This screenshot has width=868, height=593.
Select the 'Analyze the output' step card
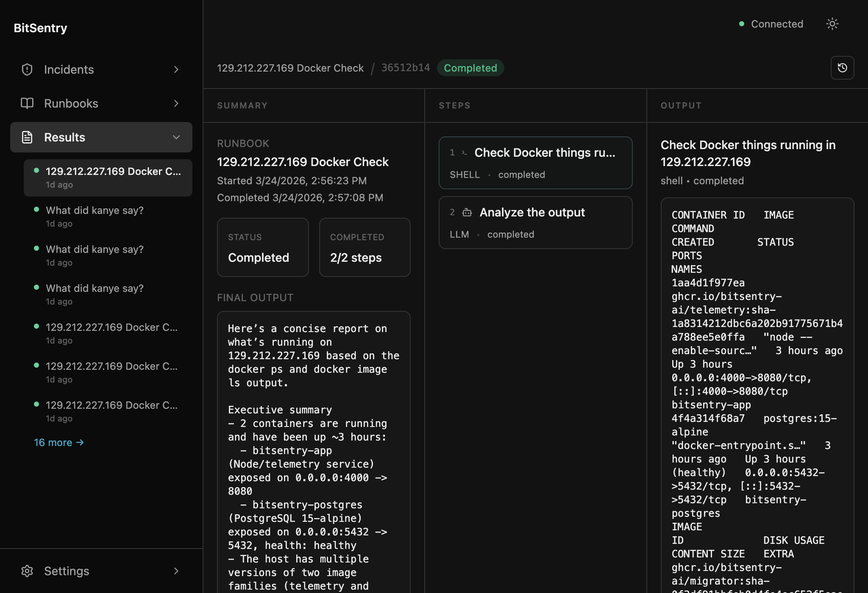click(x=535, y=222)
